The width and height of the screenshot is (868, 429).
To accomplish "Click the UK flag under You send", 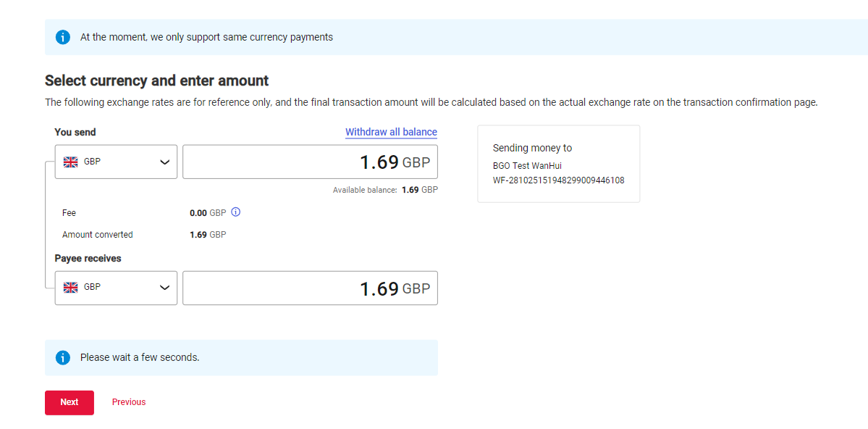I will tap(71, 162).
